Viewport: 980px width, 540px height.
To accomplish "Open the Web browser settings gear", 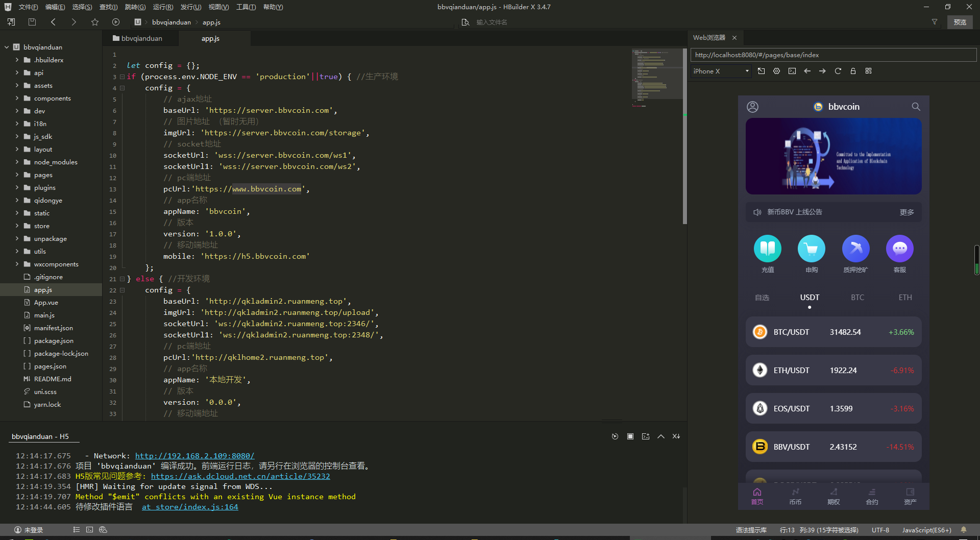I will (776, 71).
